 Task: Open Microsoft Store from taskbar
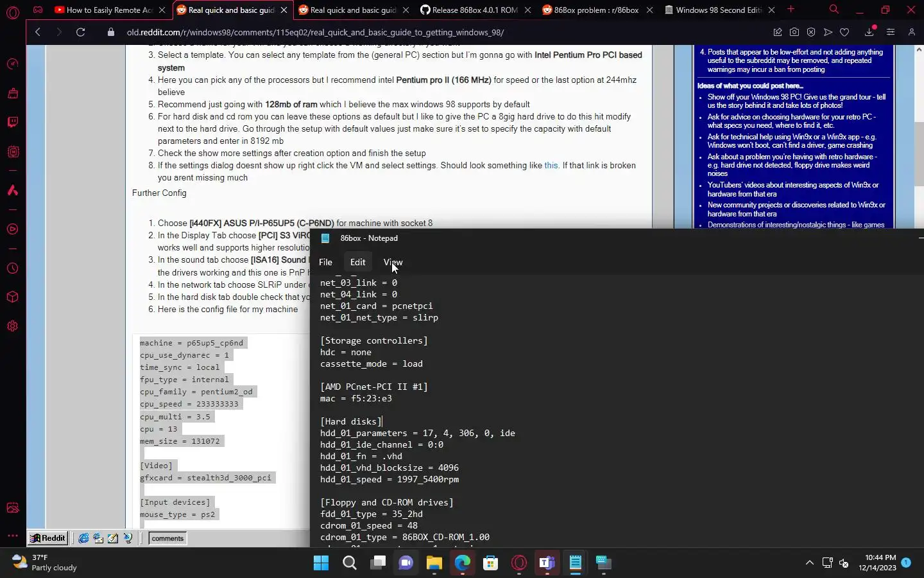coord(491,563)
